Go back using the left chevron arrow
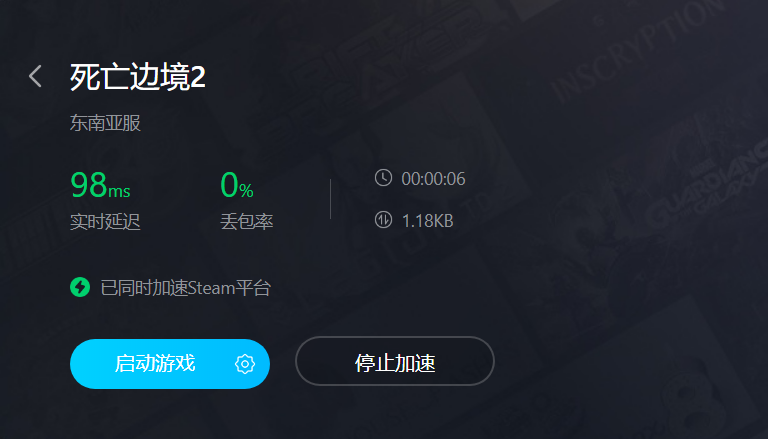This screenshot has height=439, width=768. tap(35, 76)
